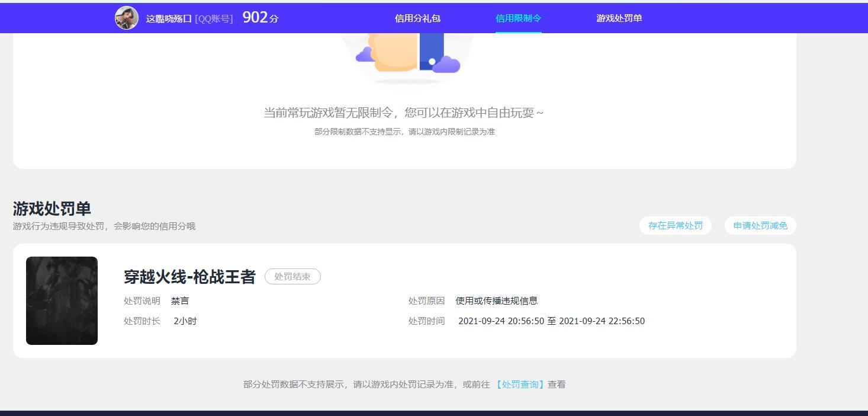The width and height of the screenshot is (868, 416).
Task: Click the 申请处罚减免 button
Action: [760, 225]
